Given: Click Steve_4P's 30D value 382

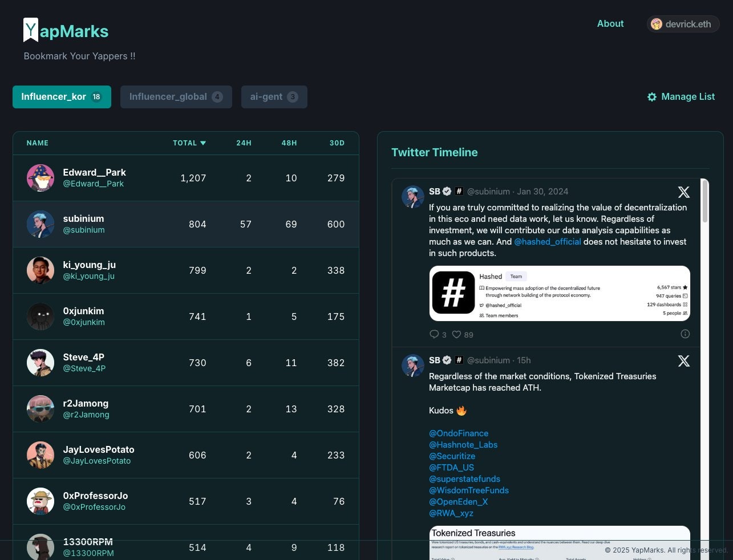Looking at the screenshot, I should pos(336,363).
